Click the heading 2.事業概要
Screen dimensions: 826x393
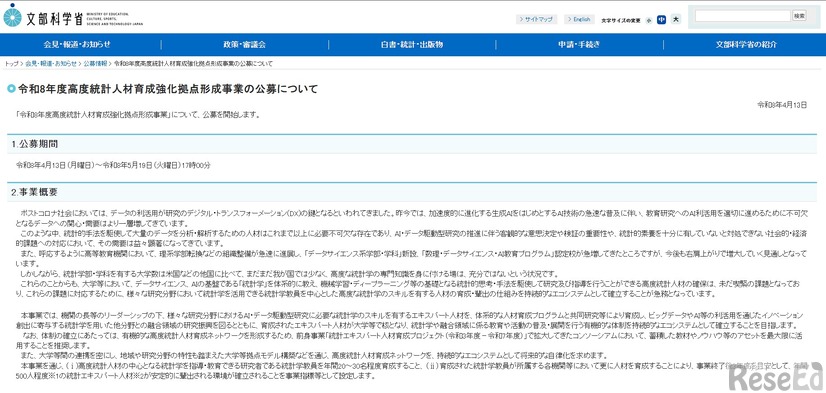click(x=34, y=192)
